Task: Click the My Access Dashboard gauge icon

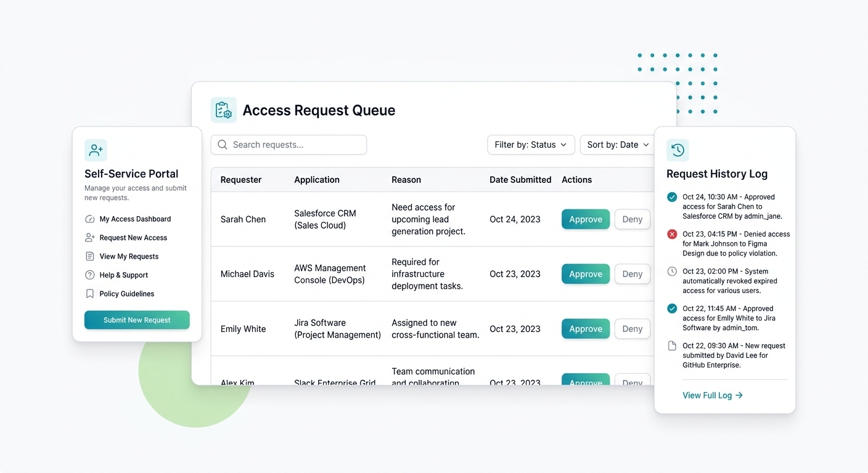Action: 89,219
